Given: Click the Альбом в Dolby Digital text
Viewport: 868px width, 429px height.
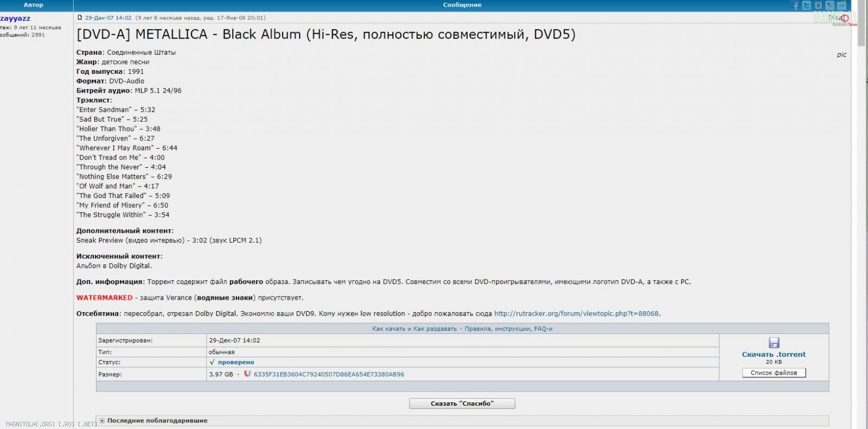Looking at the screenshot, I should 114,266.
